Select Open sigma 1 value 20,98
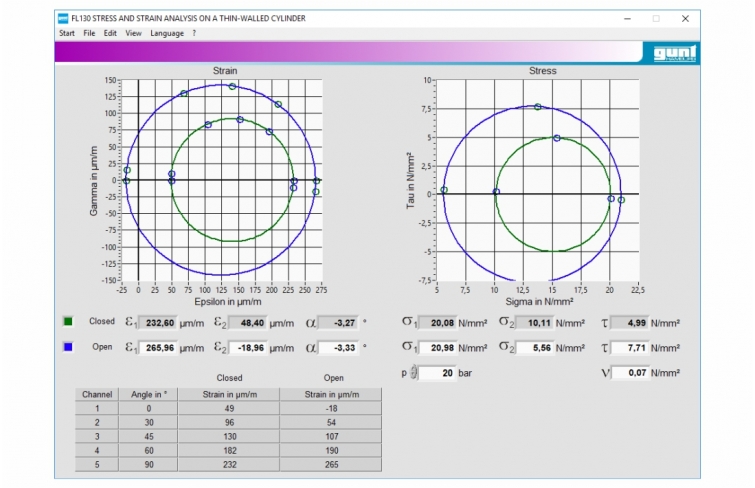The image size is (755, 488). (x=437, y=348)
